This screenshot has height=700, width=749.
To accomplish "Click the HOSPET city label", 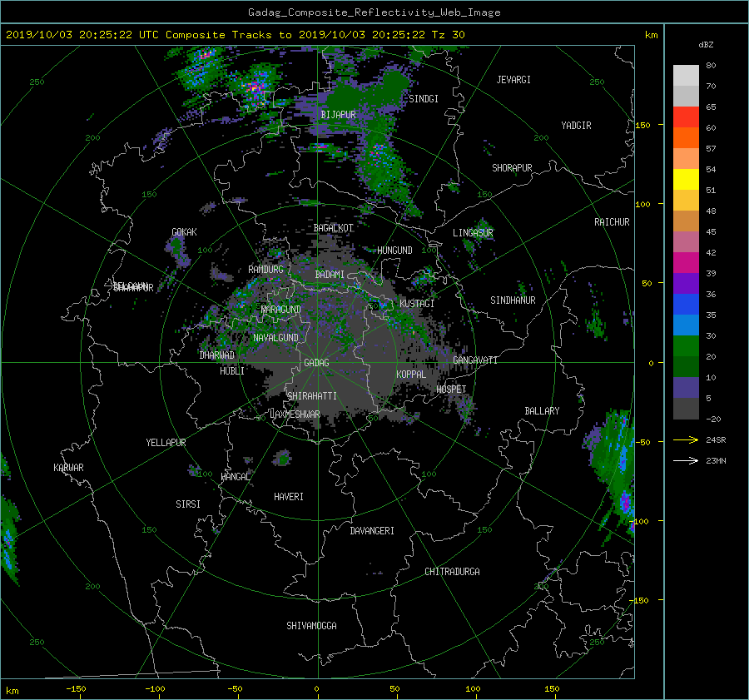I will click(451, 390).
